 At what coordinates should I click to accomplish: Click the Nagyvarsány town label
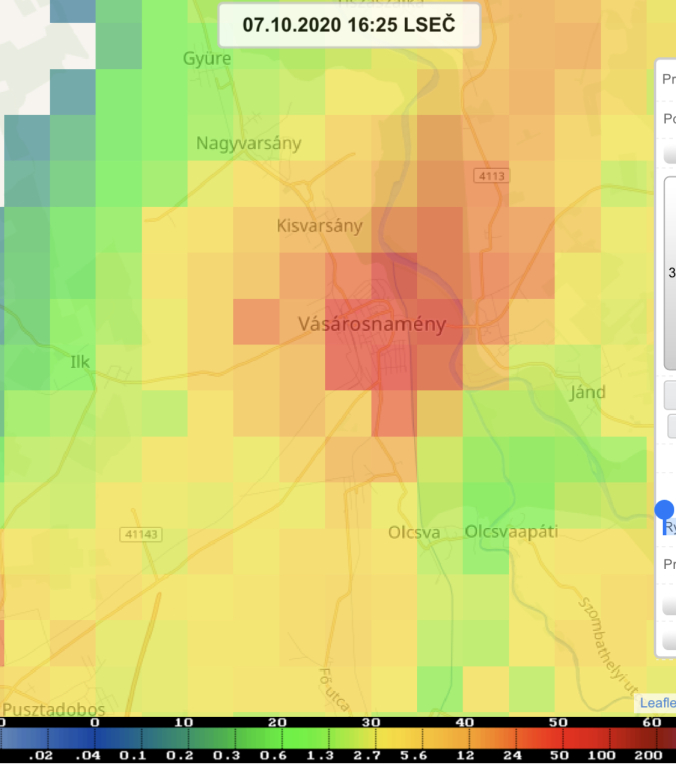tap(248, 143)
